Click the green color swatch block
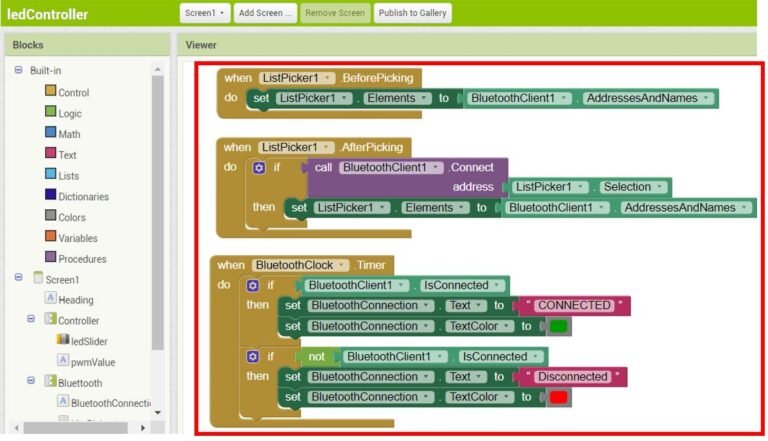The height and width of the screenshot is (441, 768). (x=558, y=326)
